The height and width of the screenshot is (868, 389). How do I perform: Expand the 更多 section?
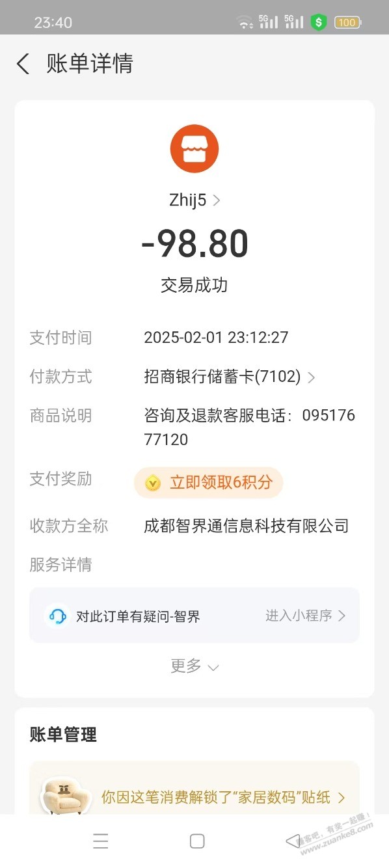194,666
